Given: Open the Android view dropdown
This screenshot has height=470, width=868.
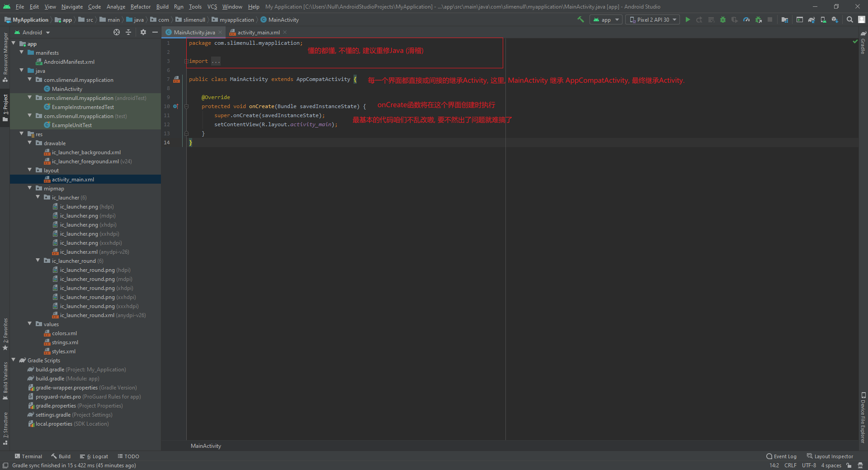Looking at the screenshot, I should click(32, 32).
